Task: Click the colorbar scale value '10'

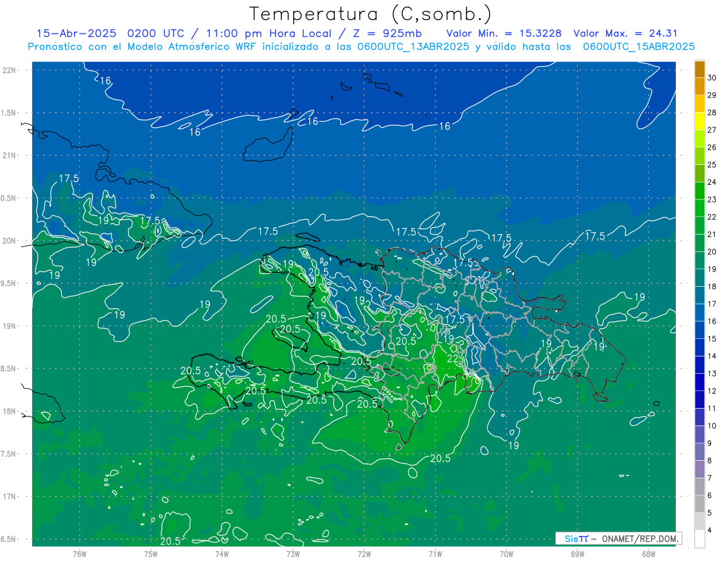Action: [x=712, y=426]
